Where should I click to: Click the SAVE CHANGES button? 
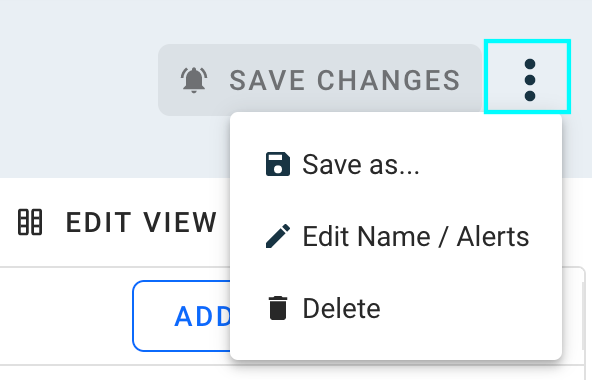point(320,80)
